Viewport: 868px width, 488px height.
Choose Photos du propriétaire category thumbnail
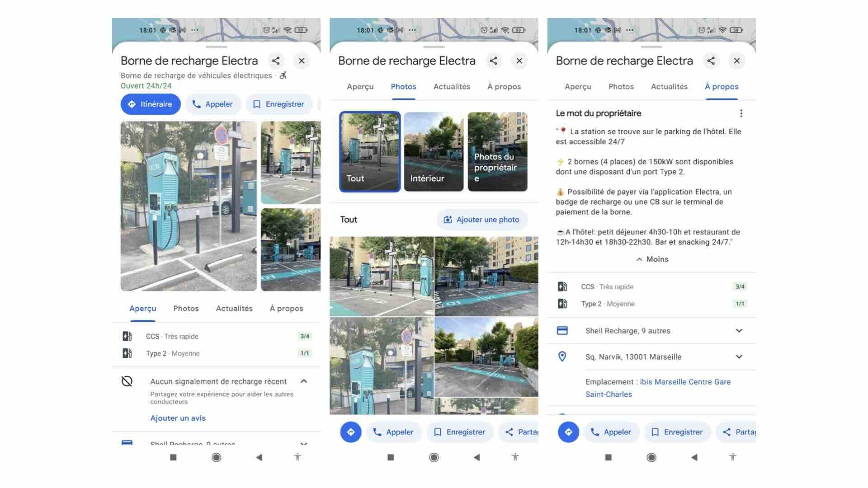(498, 152)
